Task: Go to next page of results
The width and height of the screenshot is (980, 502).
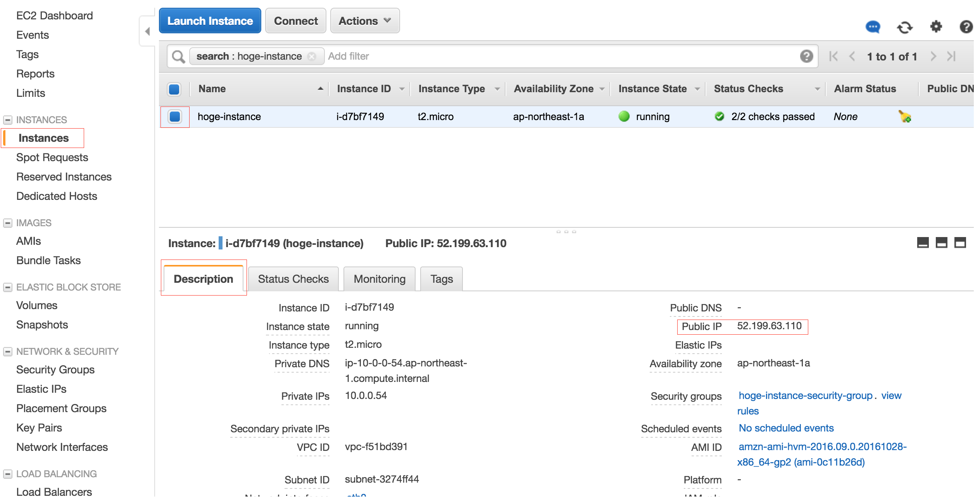Action: coord(933,57)
